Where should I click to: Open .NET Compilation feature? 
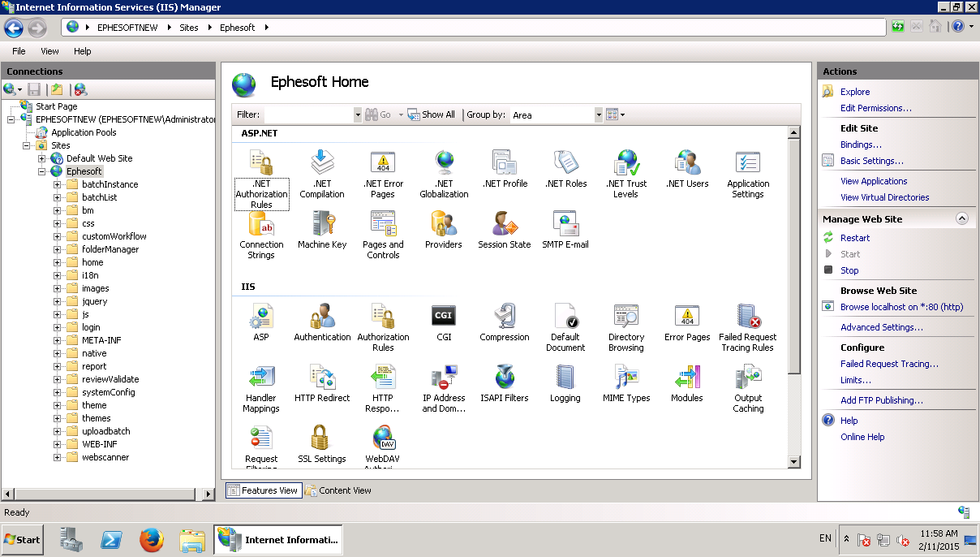coord(322,174)
